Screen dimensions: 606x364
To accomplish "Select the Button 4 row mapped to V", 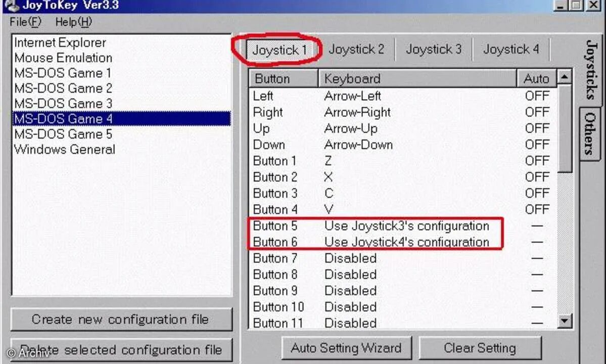I will click(403, 209).
